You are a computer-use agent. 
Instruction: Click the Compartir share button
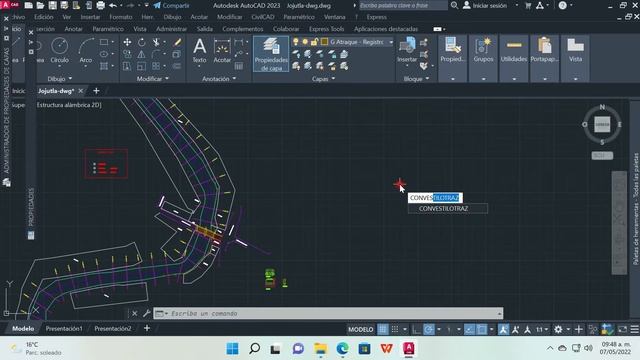(171, 5)
